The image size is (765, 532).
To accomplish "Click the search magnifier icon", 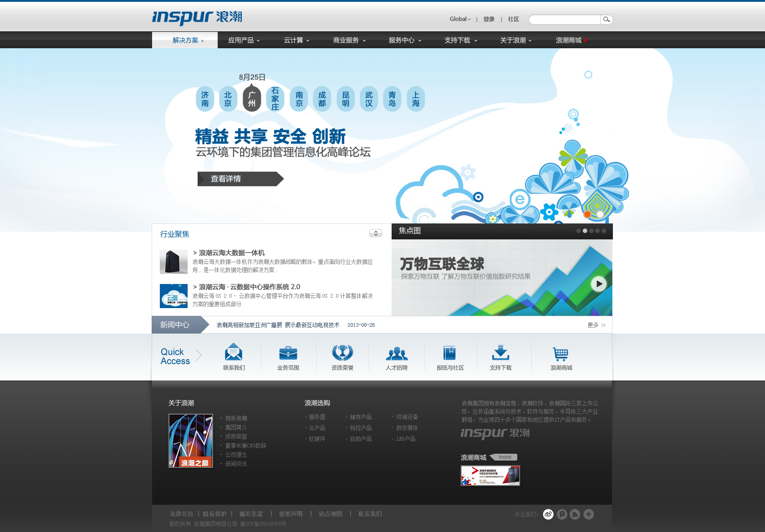I will [606, 19].
